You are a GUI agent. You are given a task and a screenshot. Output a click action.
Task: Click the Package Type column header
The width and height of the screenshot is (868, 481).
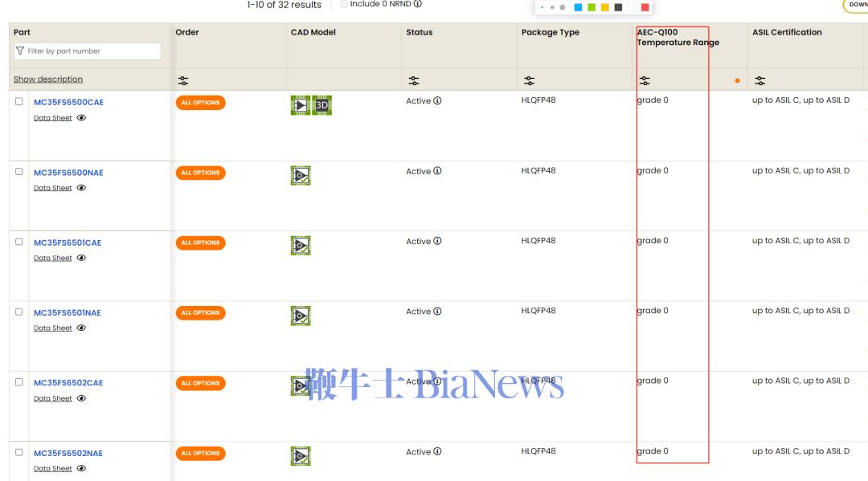(551, 32)
